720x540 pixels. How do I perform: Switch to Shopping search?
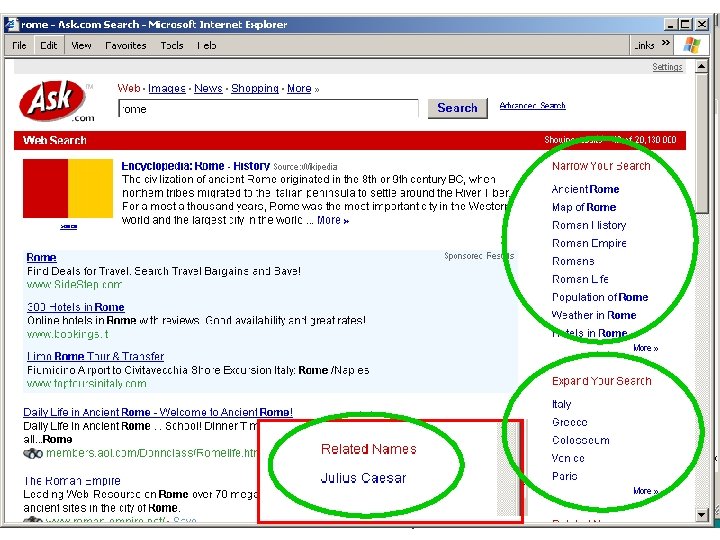pos(255,88)
